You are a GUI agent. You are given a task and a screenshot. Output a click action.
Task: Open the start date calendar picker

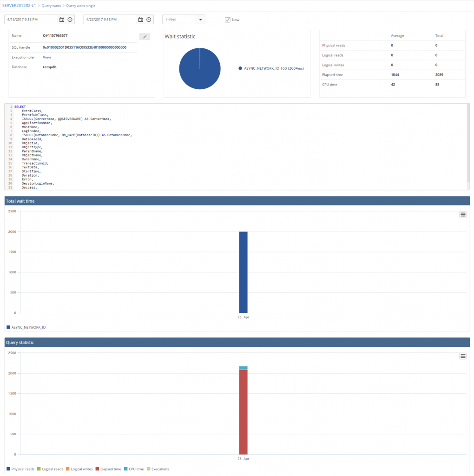point(63,20)
